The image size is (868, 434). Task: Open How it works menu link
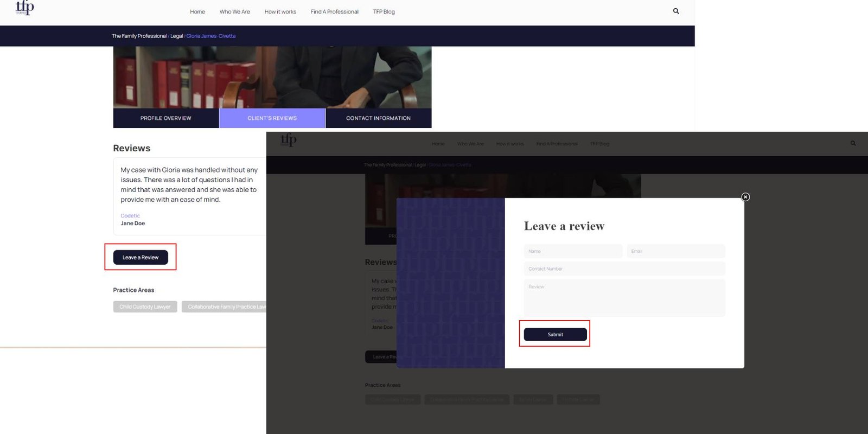click(280, 12)
